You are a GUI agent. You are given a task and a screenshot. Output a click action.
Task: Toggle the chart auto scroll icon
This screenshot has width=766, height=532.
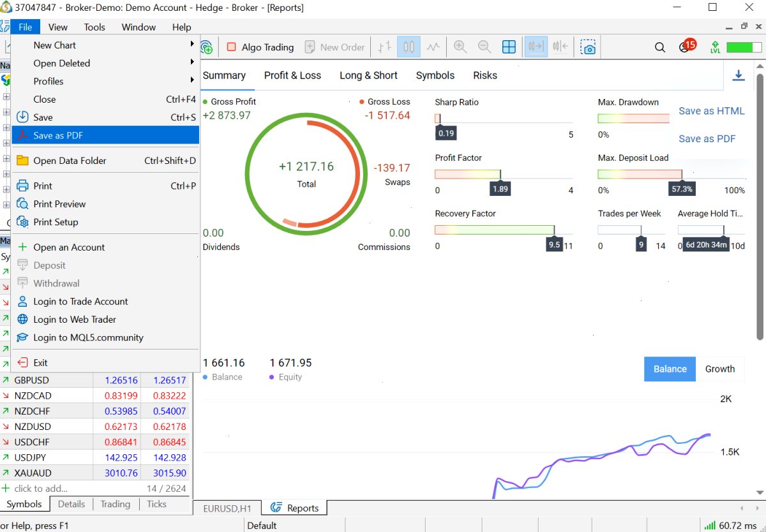[536, 47]
